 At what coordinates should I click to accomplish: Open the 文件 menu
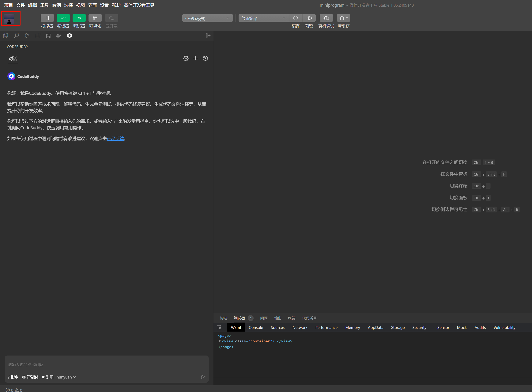pyautogui.click(x=21, y=5)
